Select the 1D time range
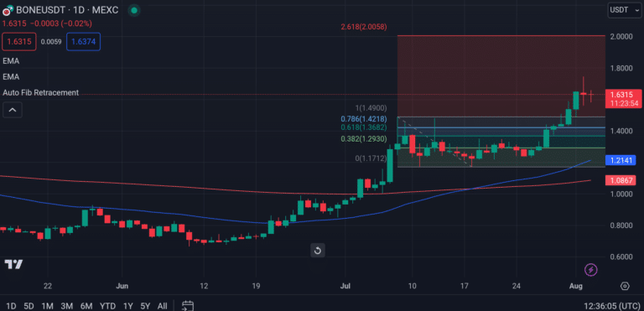Image resolution: width=644 pixels, height=311 pixels. [x=11, y=306]
